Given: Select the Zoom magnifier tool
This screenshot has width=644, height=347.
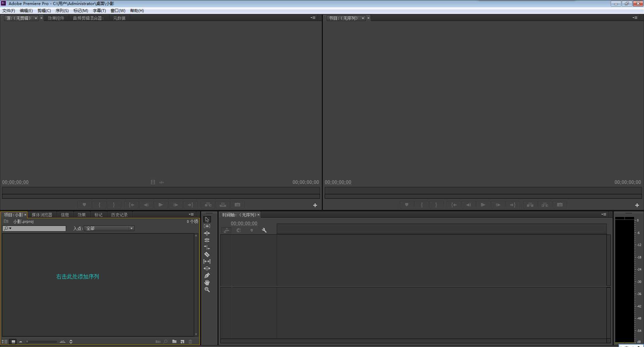Looking at the screenshot, I should 207,290.
